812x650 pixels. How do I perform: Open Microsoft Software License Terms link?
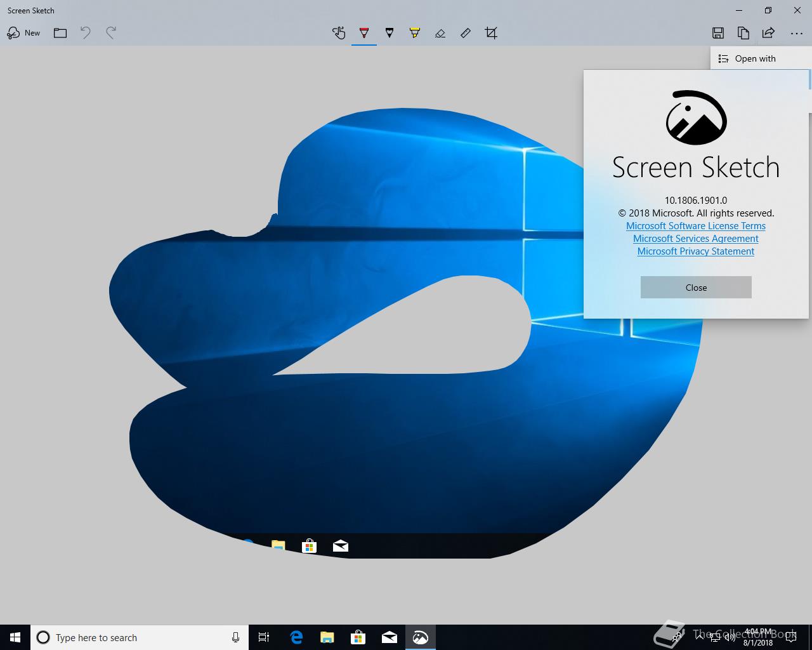click(696, 226)
